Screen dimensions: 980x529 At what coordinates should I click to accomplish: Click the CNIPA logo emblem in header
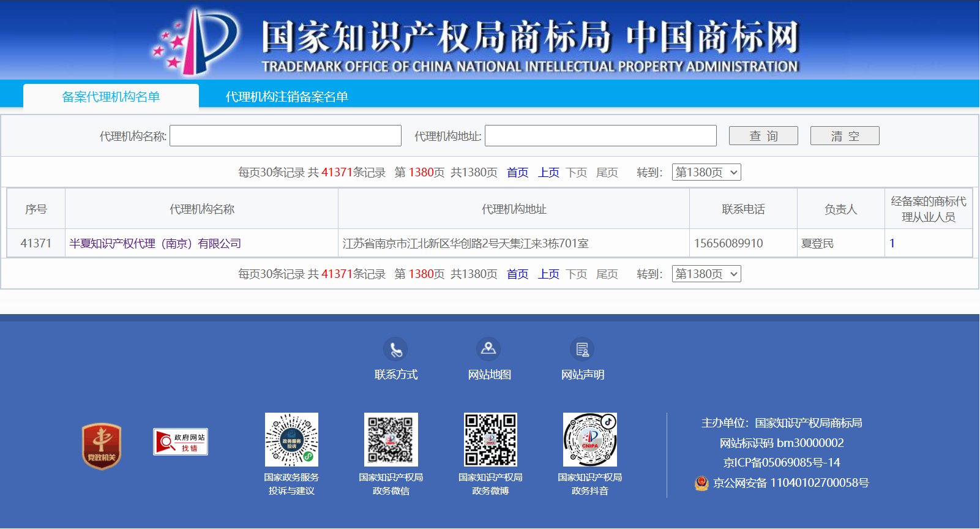pos(195,41)
